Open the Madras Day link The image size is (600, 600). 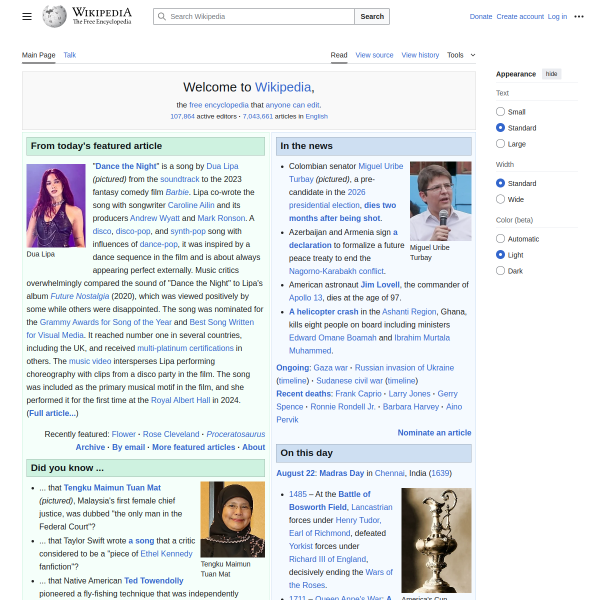(x=342, y=473)
